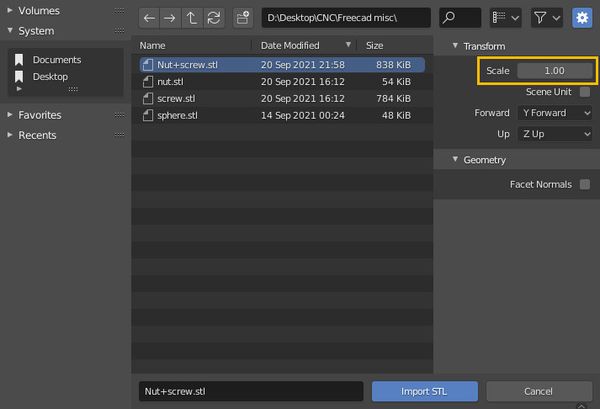Screen dimensions: 600x409
Task: Sort files by Size column
Action: tap(374, 46)
